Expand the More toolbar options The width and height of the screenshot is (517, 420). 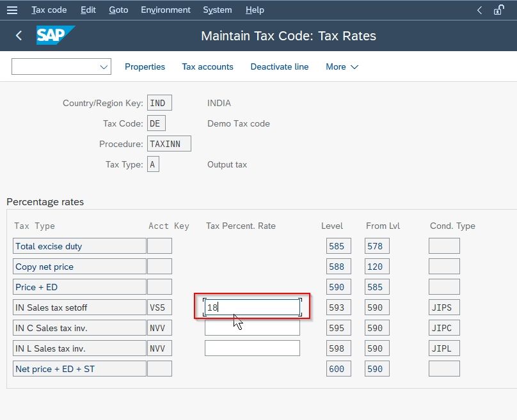pos(342,67)
